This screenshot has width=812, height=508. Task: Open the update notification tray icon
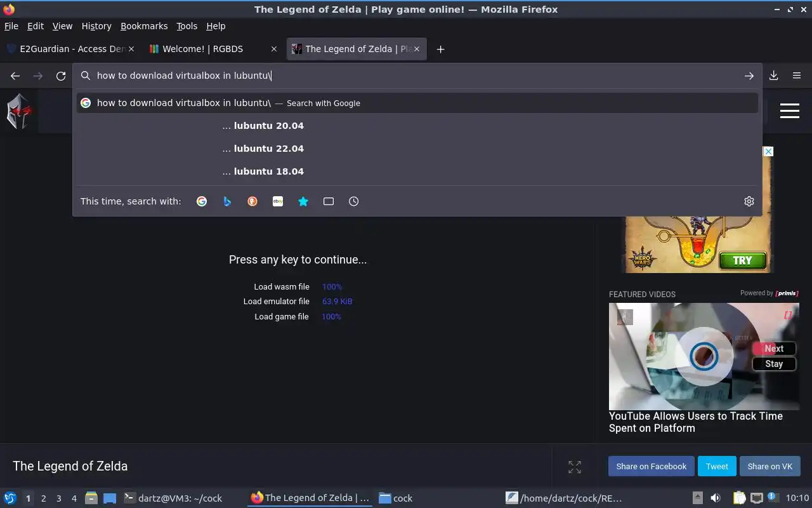tap(773, 497)
